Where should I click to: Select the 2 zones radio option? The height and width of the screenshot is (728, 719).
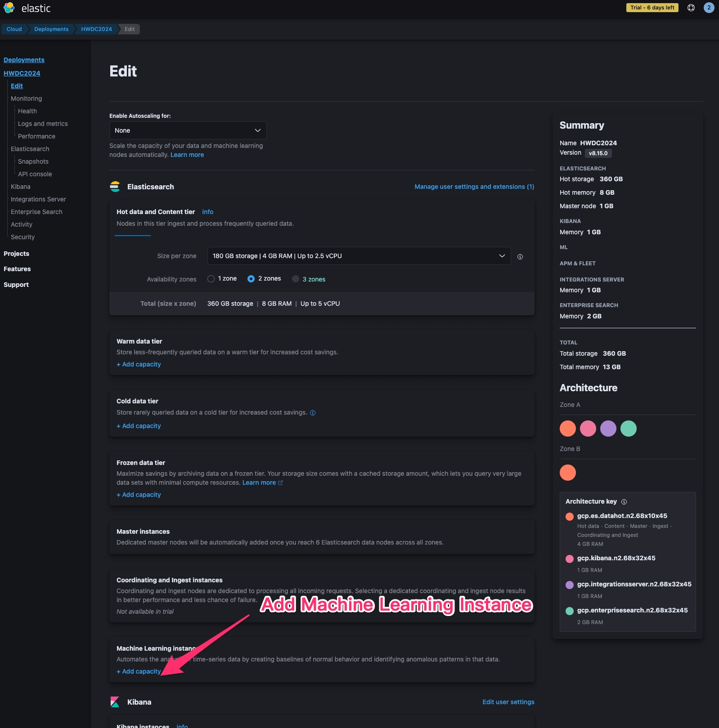(x=251, y=279)
